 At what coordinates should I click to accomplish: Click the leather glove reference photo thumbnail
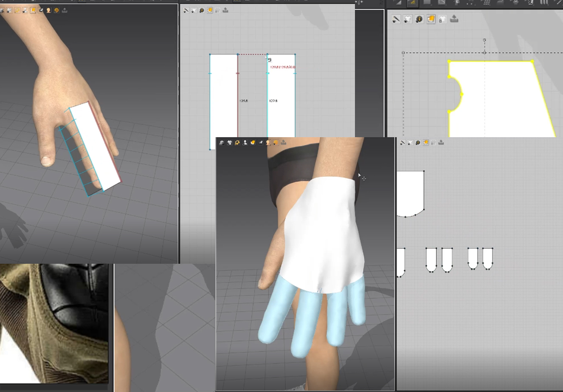point(54,323)
